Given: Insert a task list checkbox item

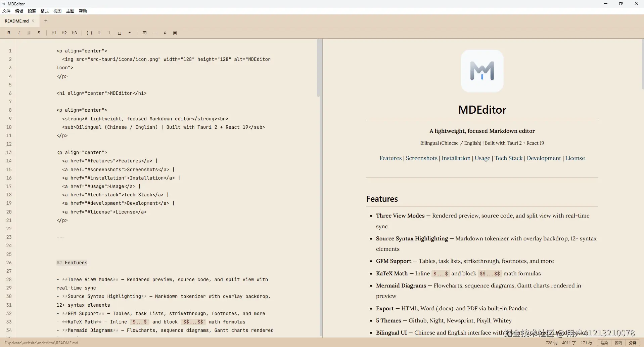Looking at the screenshot, I should [120, 33].
